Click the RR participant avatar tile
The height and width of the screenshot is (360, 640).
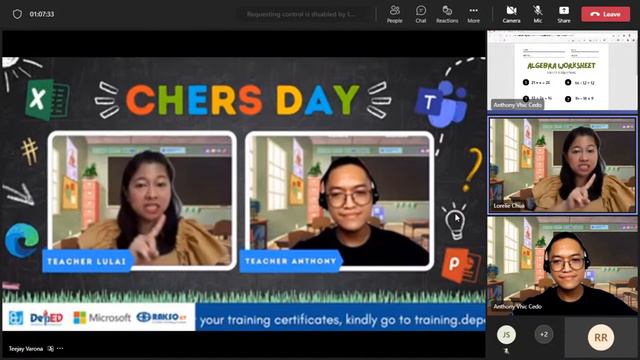(601, 338)
